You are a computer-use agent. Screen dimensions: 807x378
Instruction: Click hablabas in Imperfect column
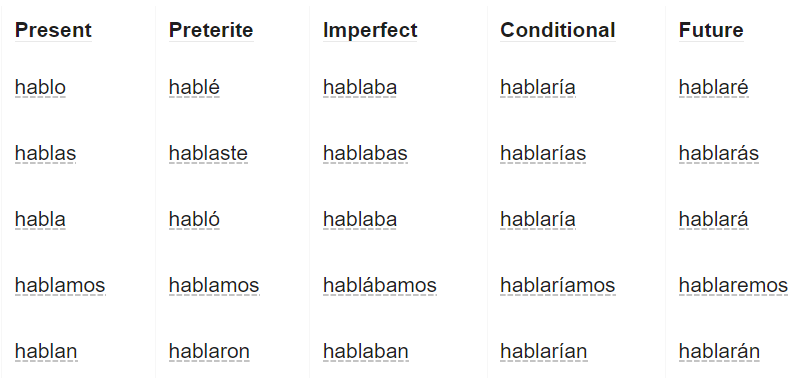(x=365, y=153)
